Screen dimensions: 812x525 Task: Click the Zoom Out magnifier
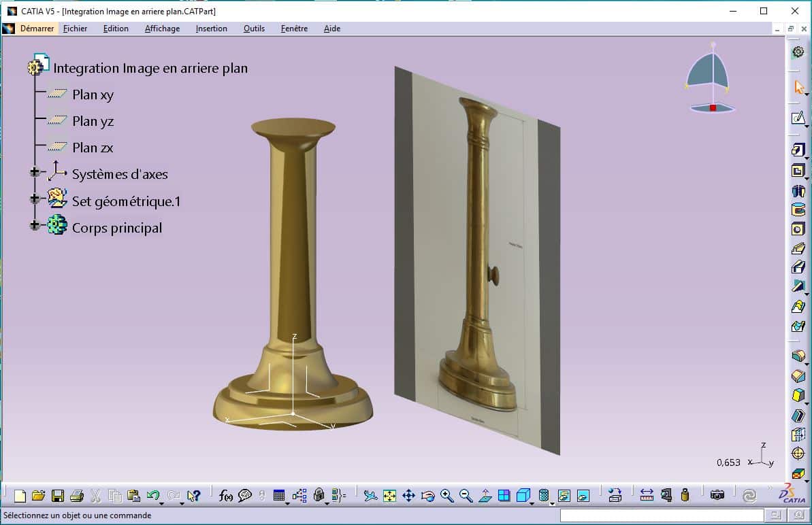[x=466, y=496]
